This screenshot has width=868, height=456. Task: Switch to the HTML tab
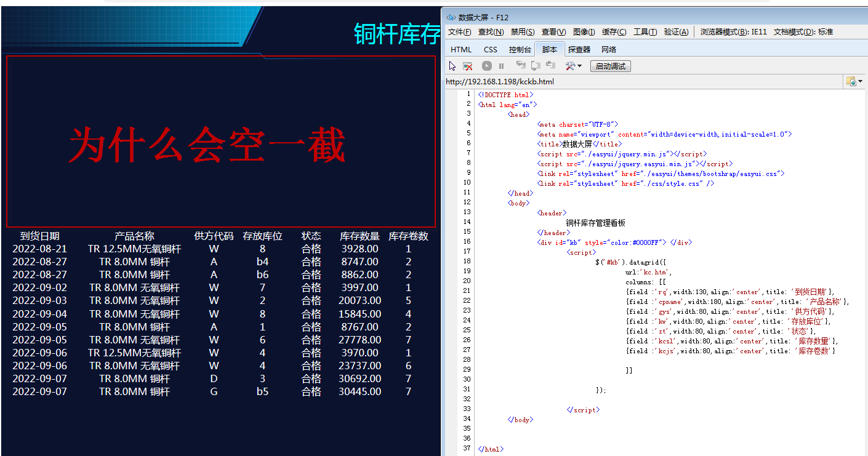(x=461, y=49)
